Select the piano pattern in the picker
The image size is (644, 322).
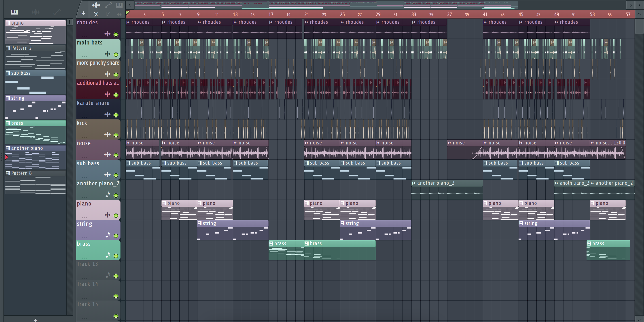pyautogui.click(x=36, y=32)
